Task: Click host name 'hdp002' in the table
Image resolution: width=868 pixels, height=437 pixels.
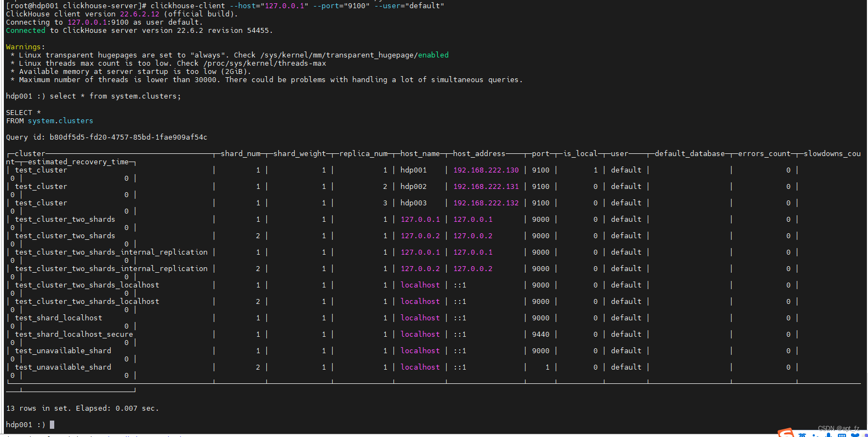Action: (414, 187)
